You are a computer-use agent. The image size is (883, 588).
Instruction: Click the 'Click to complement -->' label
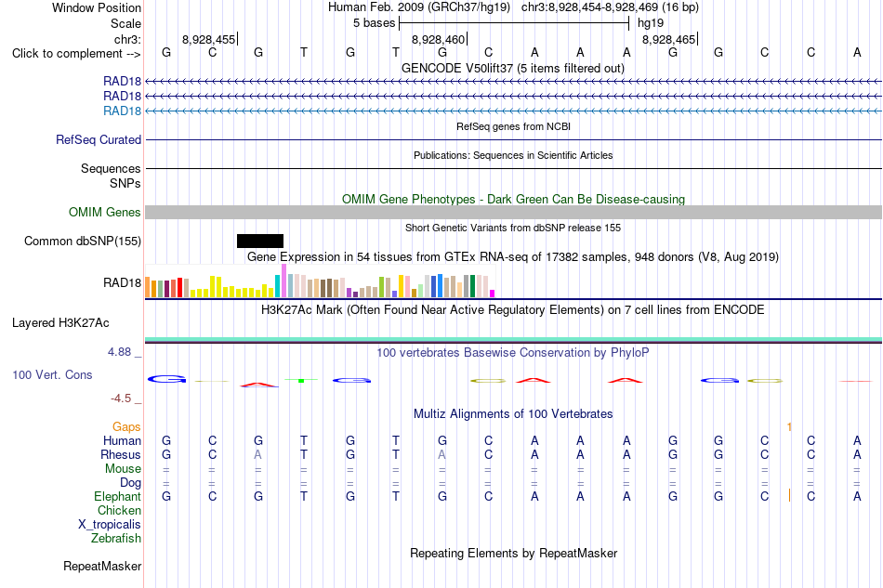coord(76,54)
